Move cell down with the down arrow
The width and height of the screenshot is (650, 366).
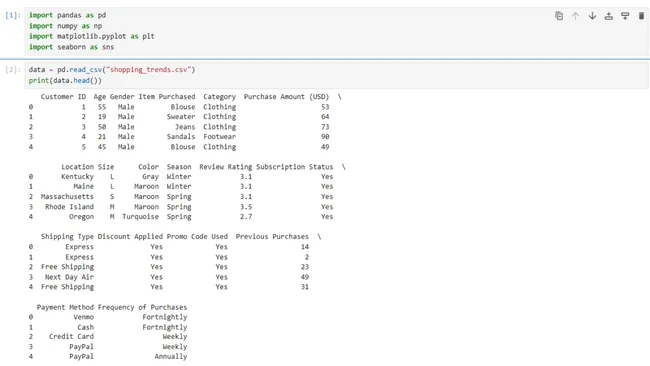coord(592,16)
